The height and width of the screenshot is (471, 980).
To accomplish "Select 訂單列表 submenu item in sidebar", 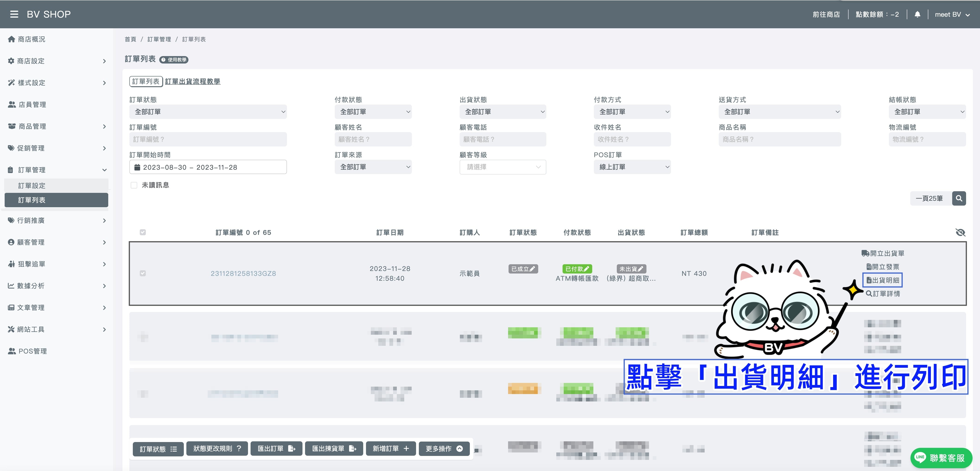I will coord(56,200).
